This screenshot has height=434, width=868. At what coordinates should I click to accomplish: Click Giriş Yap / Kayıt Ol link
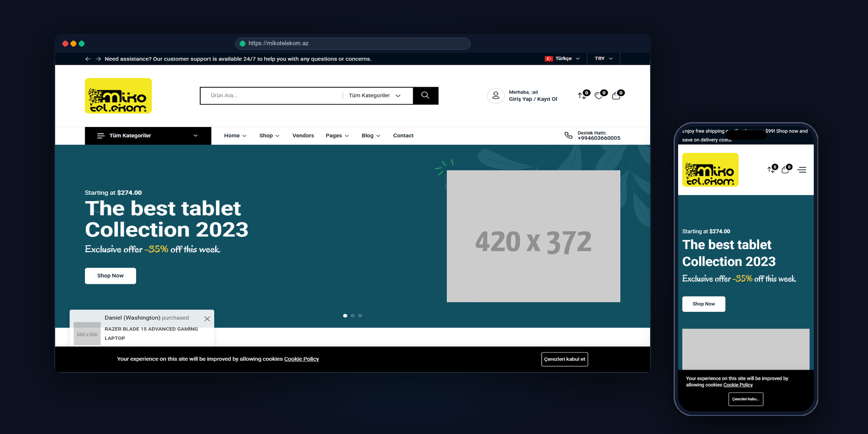click(533, 99)
